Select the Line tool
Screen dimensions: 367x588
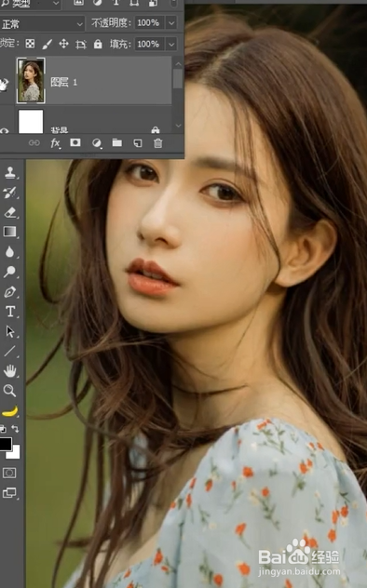(x=9, y=352)
